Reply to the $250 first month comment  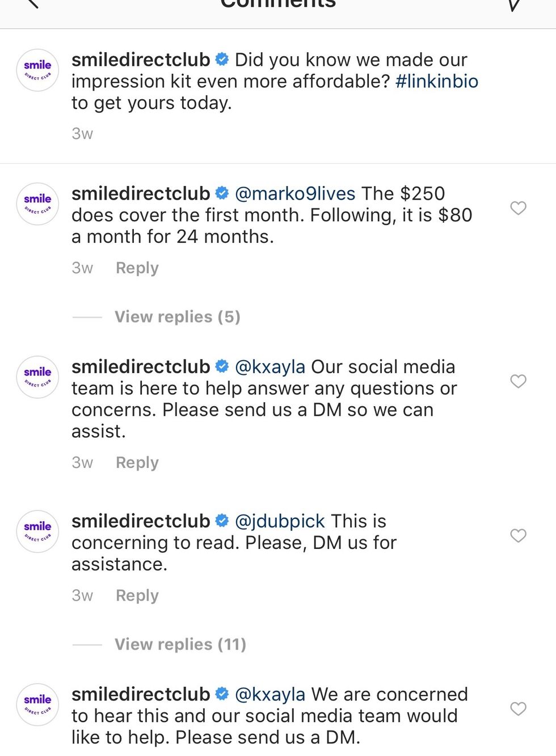click(x=137, y=268)
